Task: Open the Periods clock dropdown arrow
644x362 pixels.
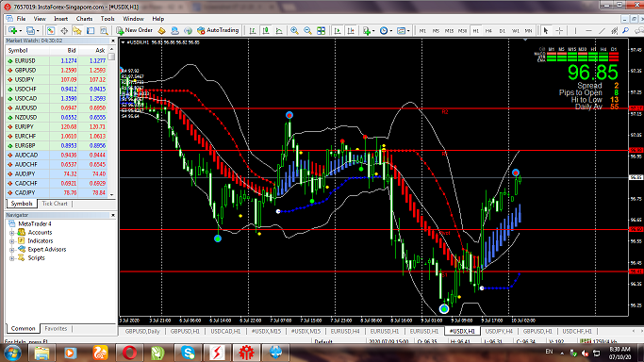Action: tap(391, 31)
